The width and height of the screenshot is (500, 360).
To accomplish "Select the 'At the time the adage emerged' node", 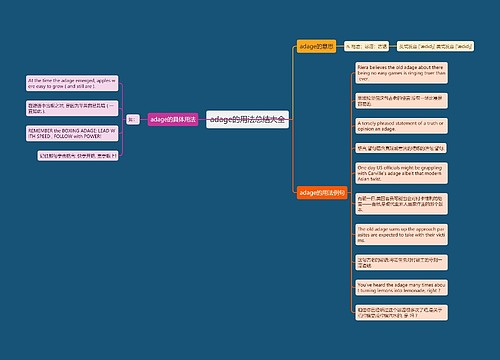I will tap(72, 83).
